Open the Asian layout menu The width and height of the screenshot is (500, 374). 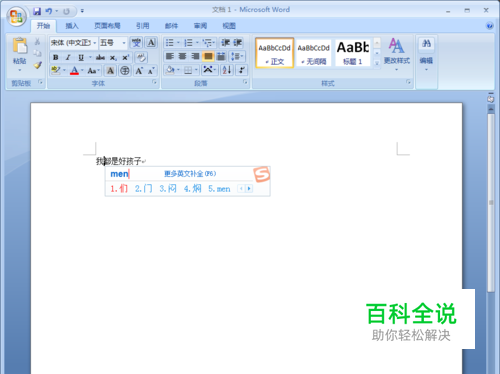[x=210, y=70]
